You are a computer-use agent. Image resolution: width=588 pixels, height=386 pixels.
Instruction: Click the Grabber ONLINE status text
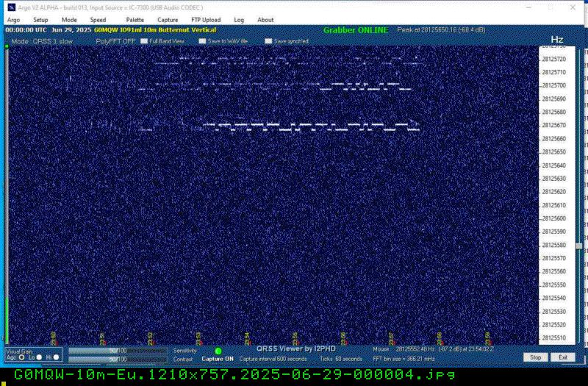[x=356, y=30]
